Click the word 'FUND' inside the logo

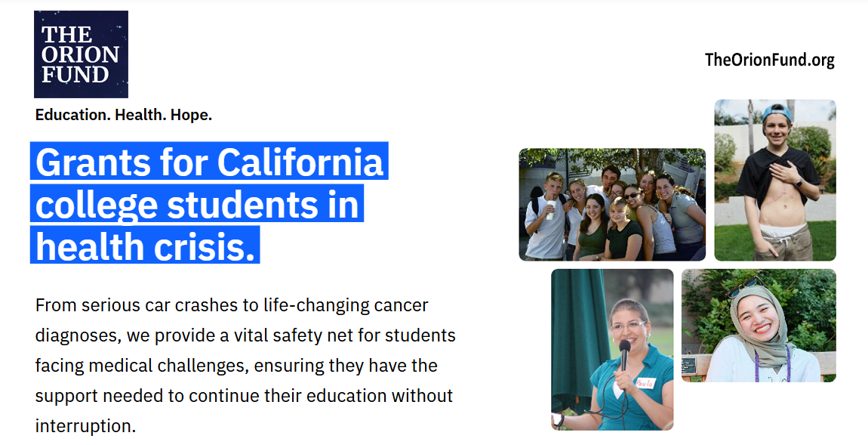[75, 74]
